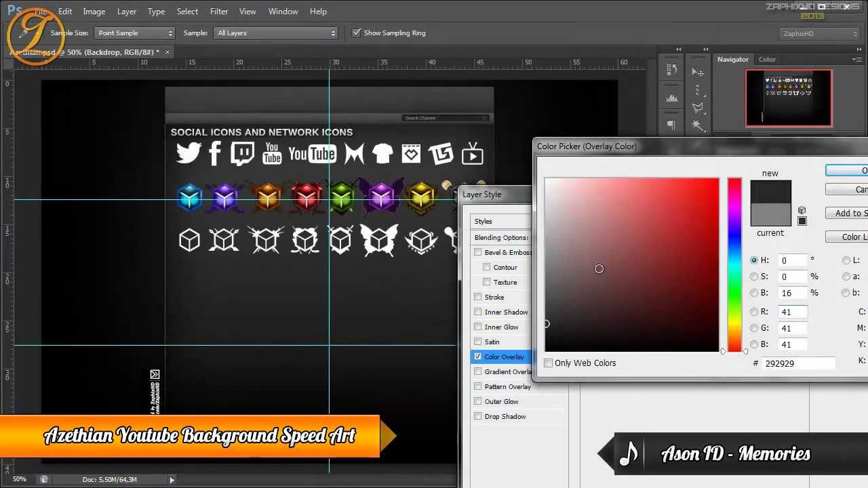
Task: Click the H hue value field
Action: (x=793, y=260)
